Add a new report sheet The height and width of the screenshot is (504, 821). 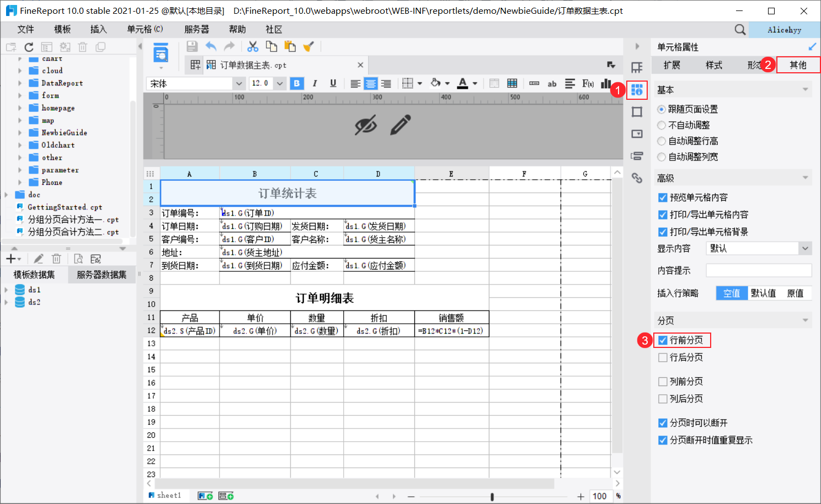pos(205,496)
